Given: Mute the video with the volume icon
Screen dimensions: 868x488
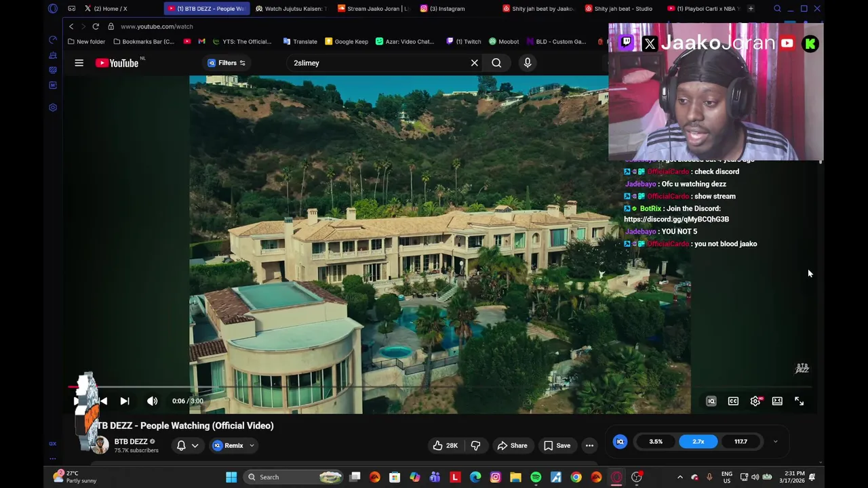Looking at the screenshot, I should (152, 401).
